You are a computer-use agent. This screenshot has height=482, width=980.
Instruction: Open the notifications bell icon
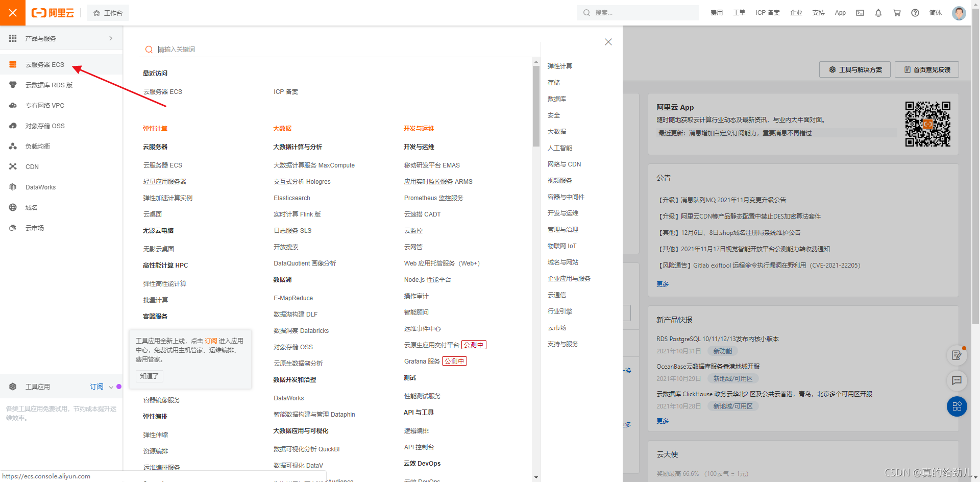pyautogui.click(x=878, y=13)
